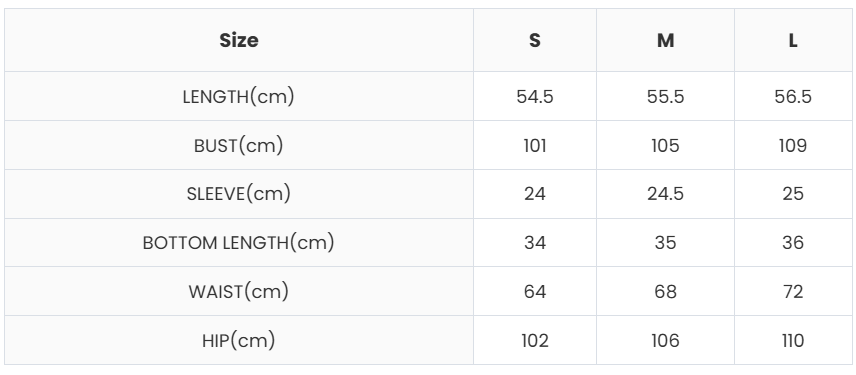The height and width of the screenshot is (375, 856).
Task: Click the SLEEVE(cm) row label
Action: pos(239,194)
